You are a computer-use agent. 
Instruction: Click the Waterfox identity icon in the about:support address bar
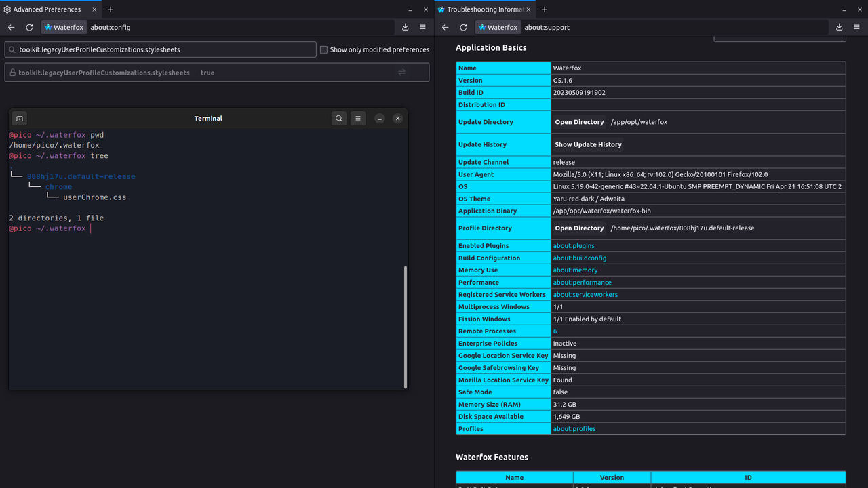498,27
